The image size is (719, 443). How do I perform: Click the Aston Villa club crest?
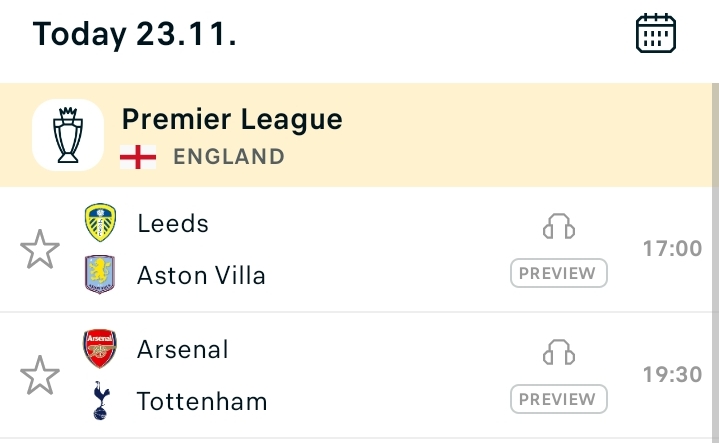pos(100,274)
